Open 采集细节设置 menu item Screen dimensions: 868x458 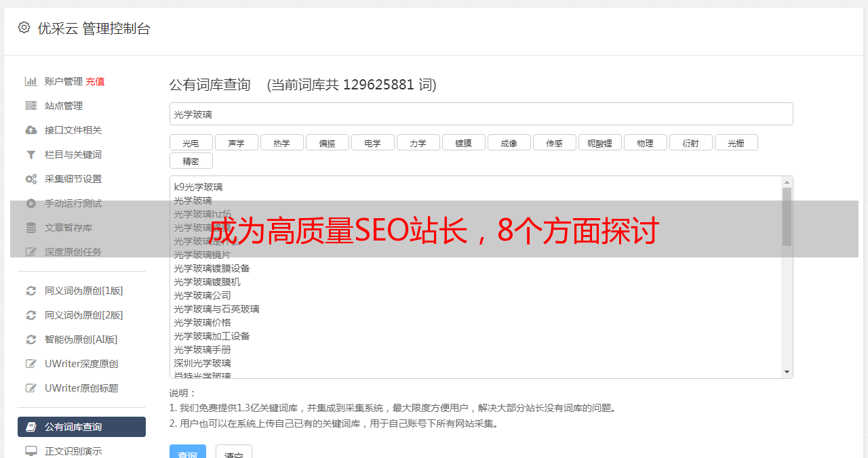click(x=73, y=179)
